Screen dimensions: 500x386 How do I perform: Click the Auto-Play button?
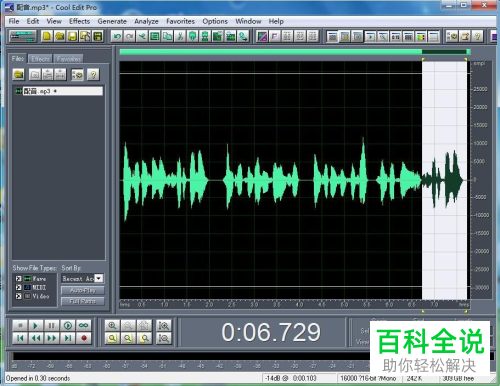[83, 290]
